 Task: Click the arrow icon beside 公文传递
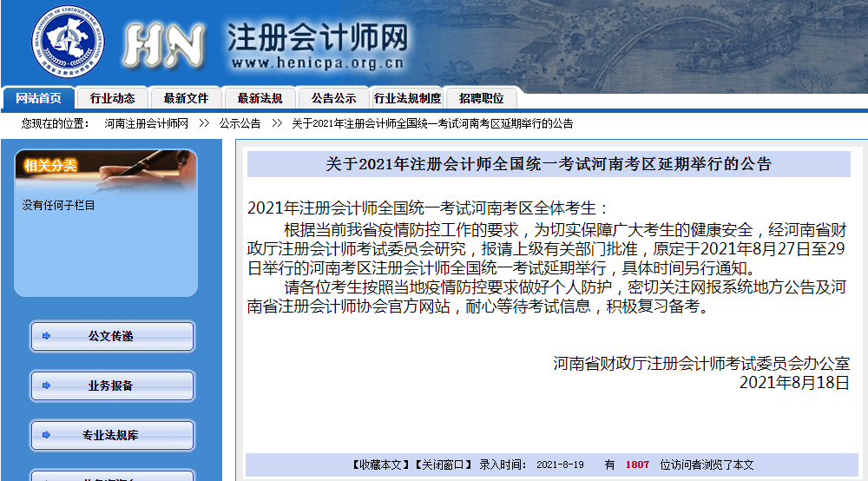[47, 336]
